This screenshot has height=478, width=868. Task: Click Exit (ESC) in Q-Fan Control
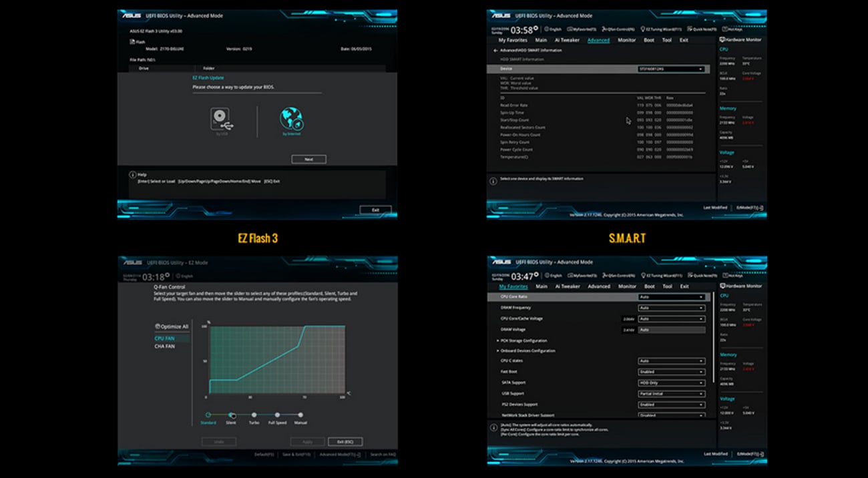point(345,442)
